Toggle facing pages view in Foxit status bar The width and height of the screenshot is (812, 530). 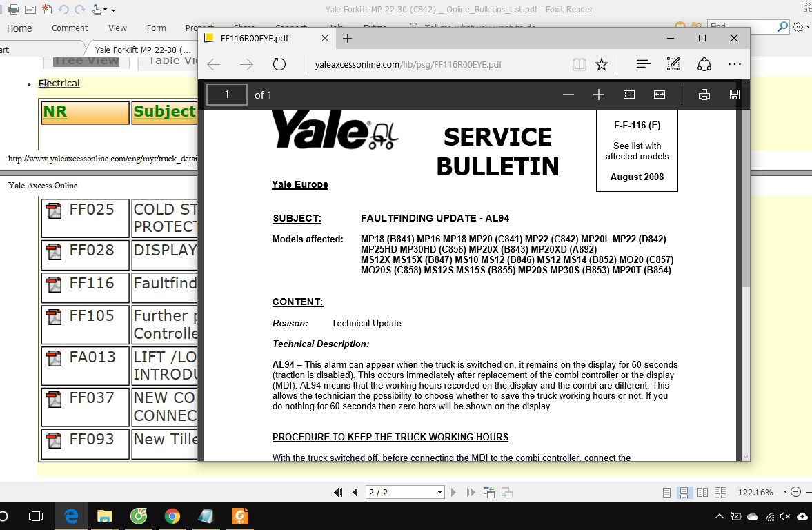pos(702,492)
